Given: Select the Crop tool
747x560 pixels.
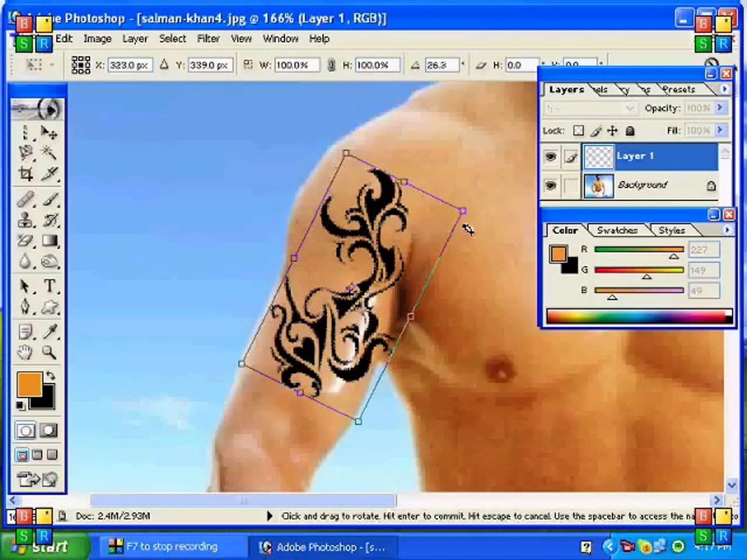Looking at the screenshot, I should click(25, 174).
